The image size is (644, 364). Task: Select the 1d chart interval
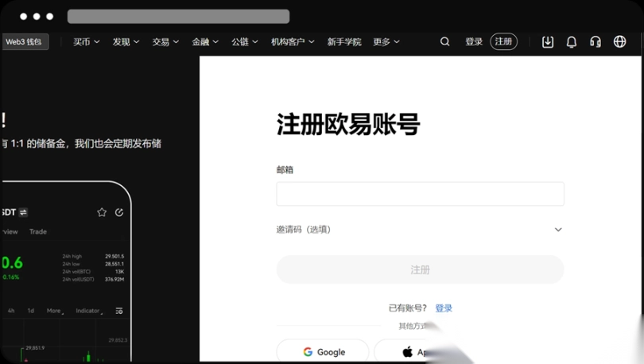click(31, 311)
